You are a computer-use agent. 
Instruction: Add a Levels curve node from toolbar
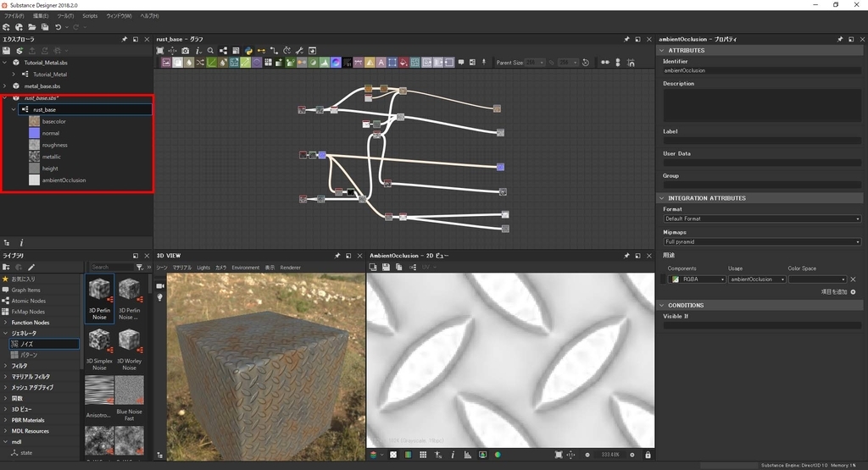(211, 63)
